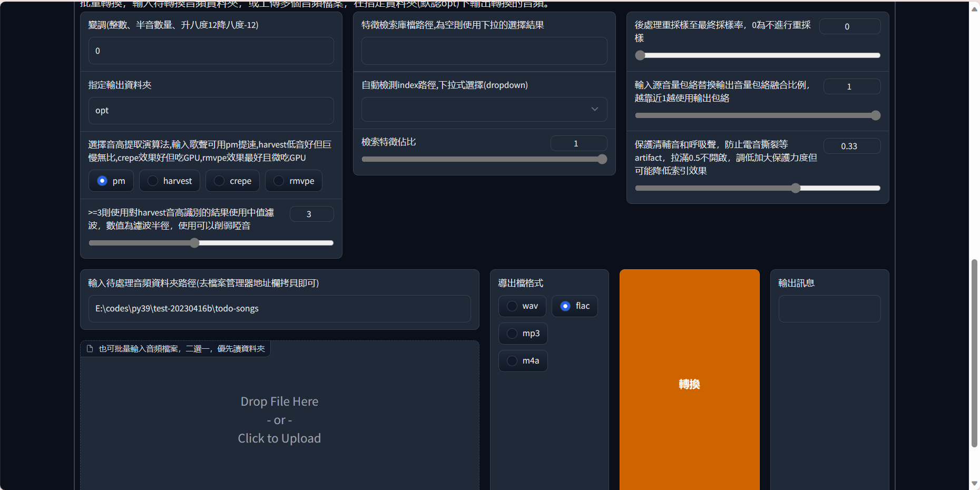Click the 輸出訊息 output textbox
980x490 pixels.
coord(830,309)
